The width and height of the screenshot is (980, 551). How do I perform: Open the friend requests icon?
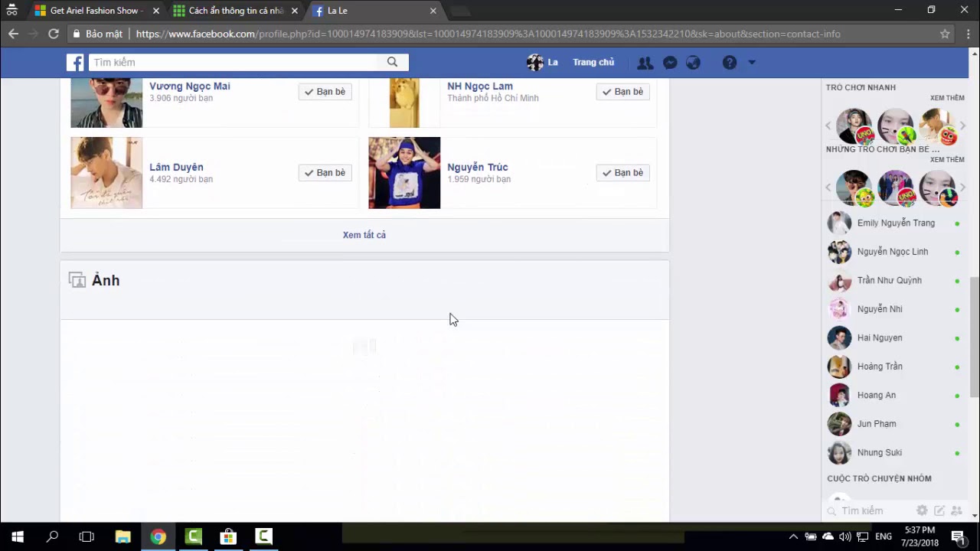click(x=645, y=63)
